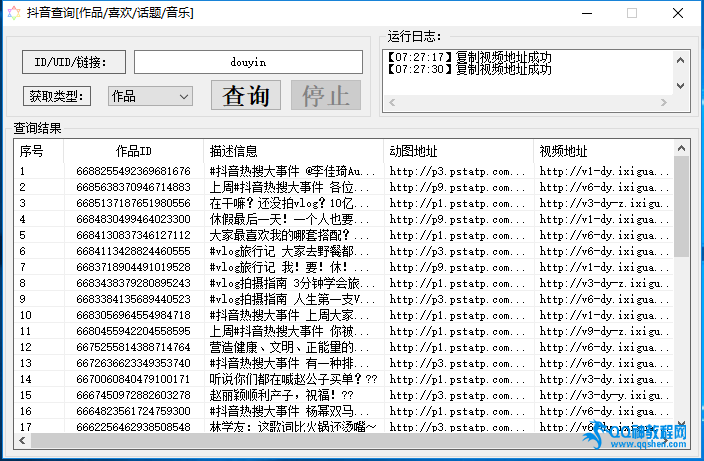Select work ID 6688255492369681676
704x461 pixels.
tap(133, 171)
